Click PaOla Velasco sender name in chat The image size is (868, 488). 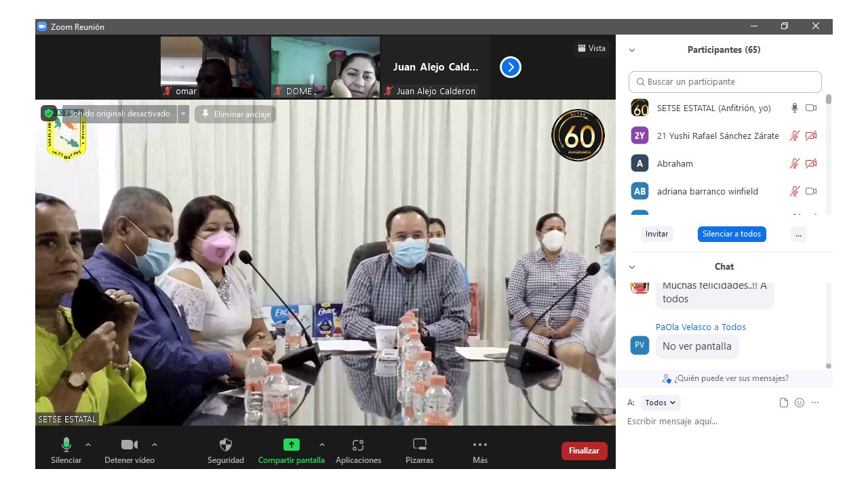pos(684,327)
